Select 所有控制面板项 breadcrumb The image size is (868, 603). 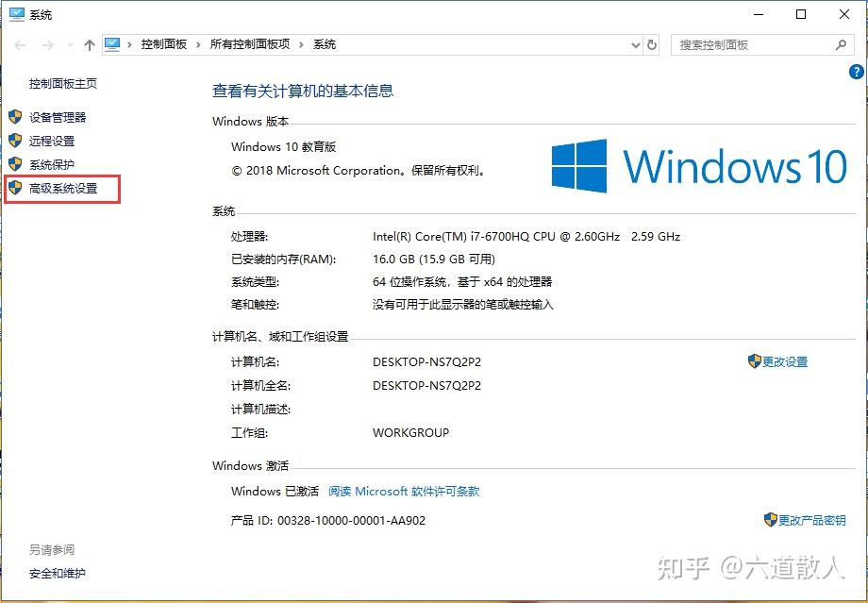pyautogui.click(x=250, y=44)
